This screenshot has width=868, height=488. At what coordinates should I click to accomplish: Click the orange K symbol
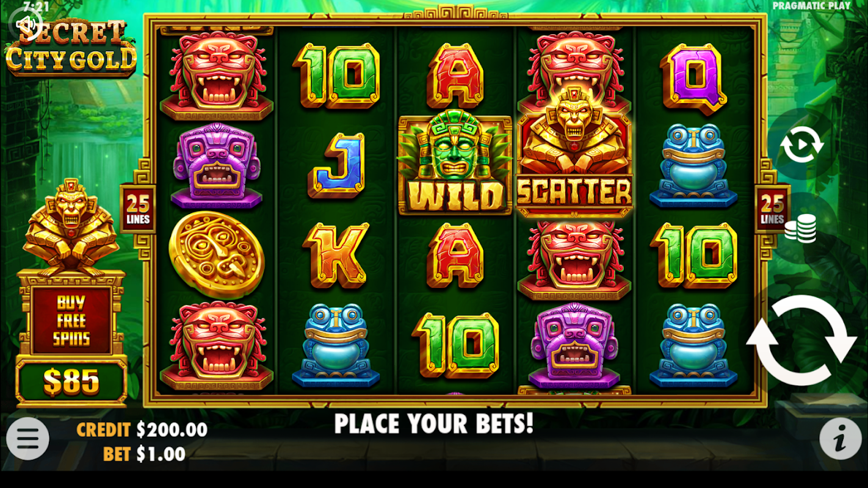click(x=336, y=255)
